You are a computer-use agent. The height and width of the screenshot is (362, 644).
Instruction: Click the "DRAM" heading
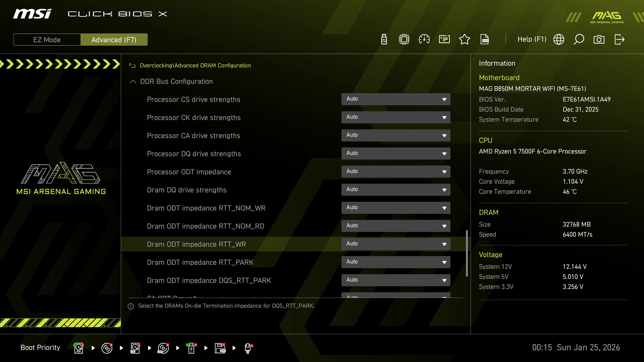point(488,213)
